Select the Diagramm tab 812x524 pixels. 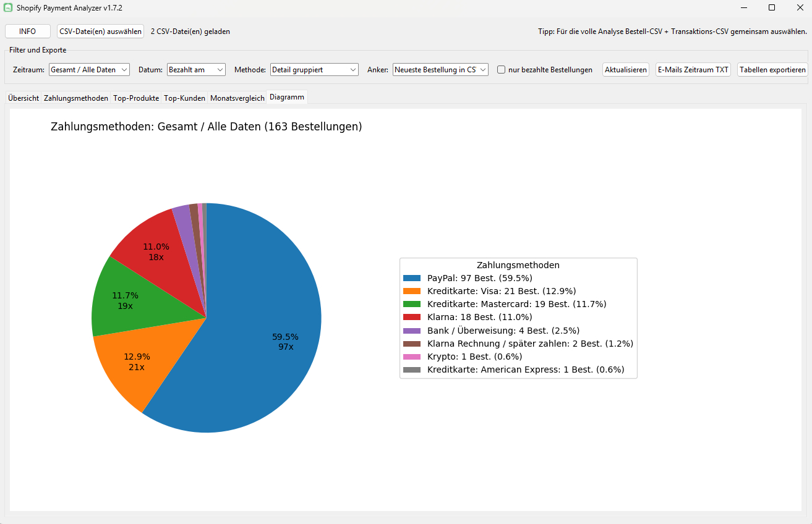pos(287,98)
